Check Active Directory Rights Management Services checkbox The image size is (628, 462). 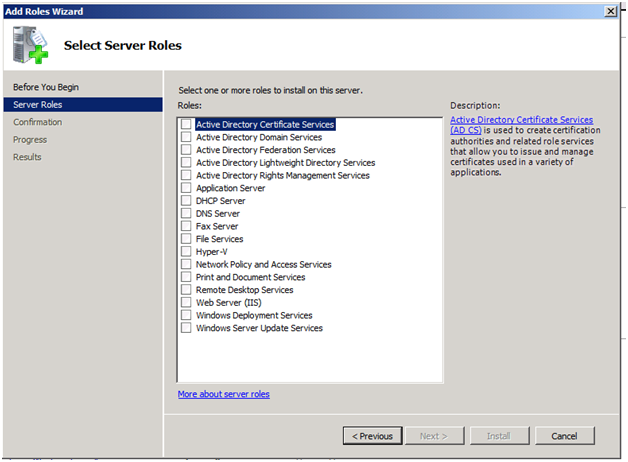(186, 175)
